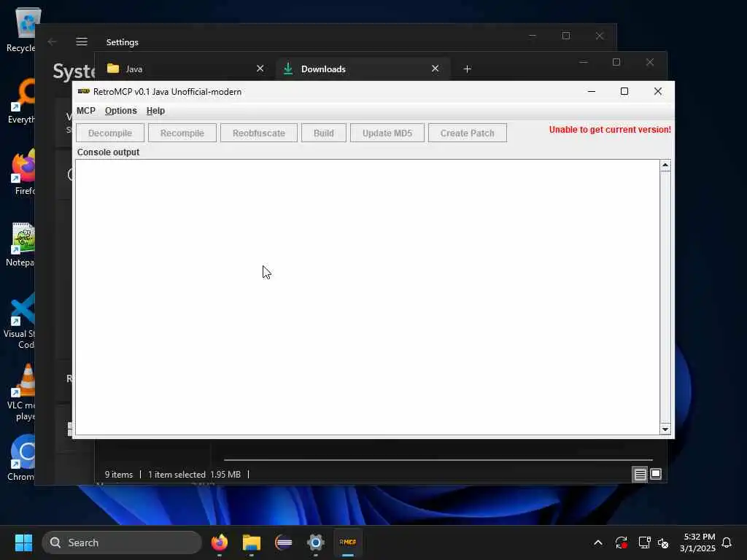Click the Recompile button
This screenshot has width=747, height=560.
click(182, 133)
